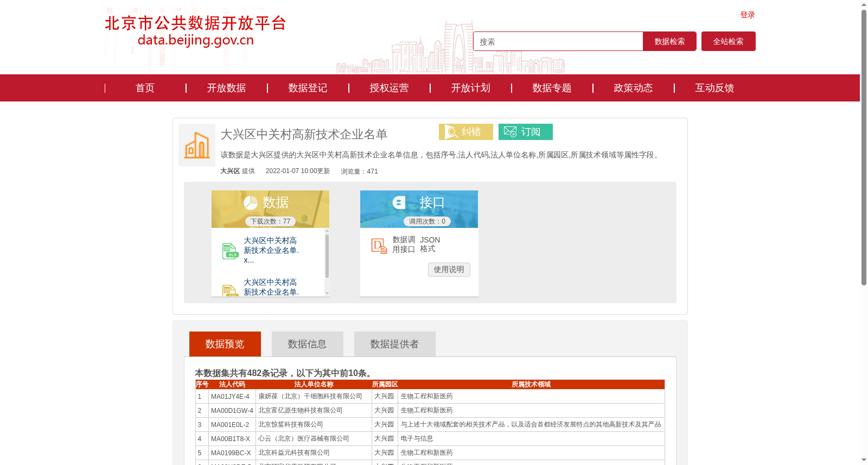Click the 数据检索 search button

coord(669,41)
